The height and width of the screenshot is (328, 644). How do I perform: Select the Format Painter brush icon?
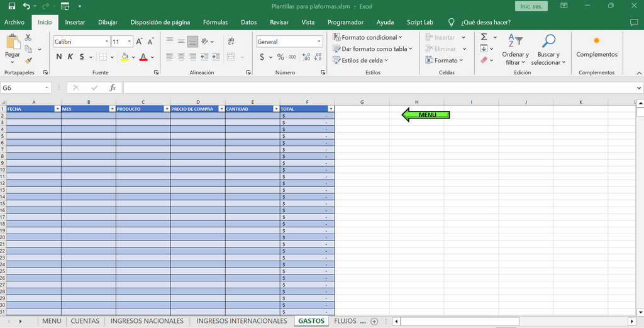(28, 61)
